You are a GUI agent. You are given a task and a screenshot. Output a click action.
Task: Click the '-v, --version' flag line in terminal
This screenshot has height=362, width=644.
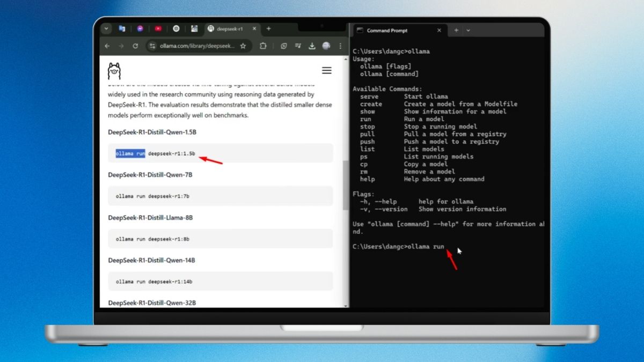(x=433, y=209)
